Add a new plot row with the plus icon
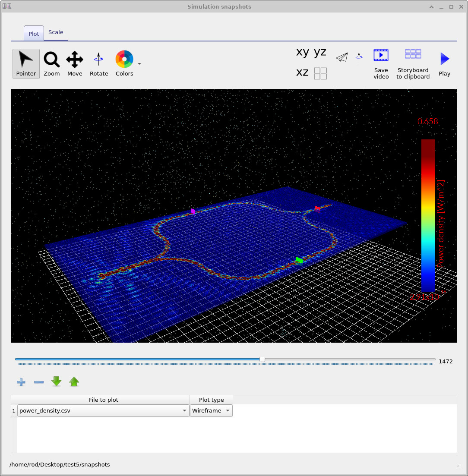The image size is (468, 476). (x=21, y=381)
